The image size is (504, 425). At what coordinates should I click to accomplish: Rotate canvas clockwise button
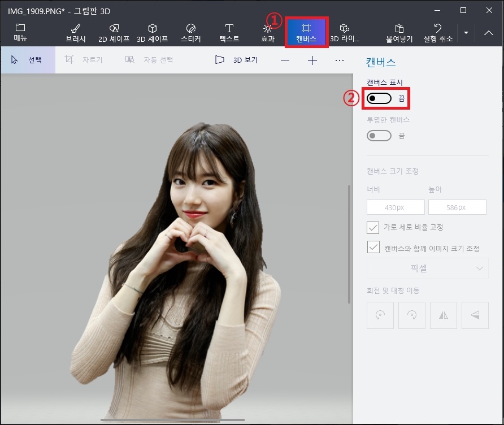(412, 315)
